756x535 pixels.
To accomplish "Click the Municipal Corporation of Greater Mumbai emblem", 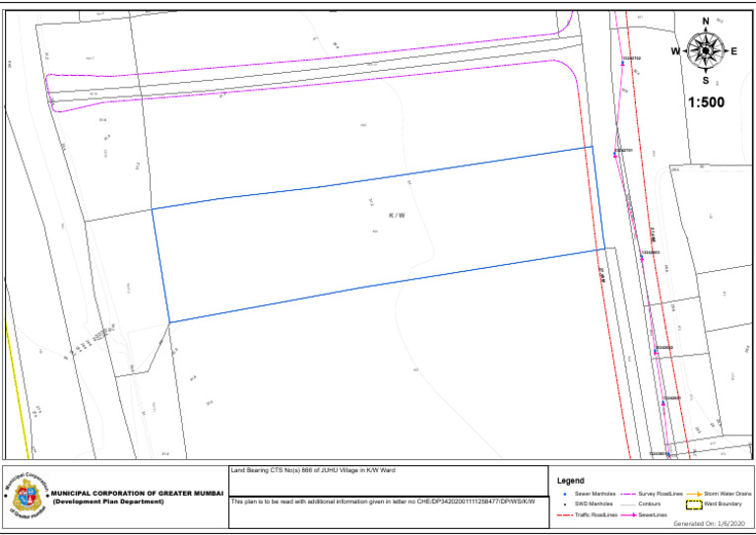I will (28, 496).
